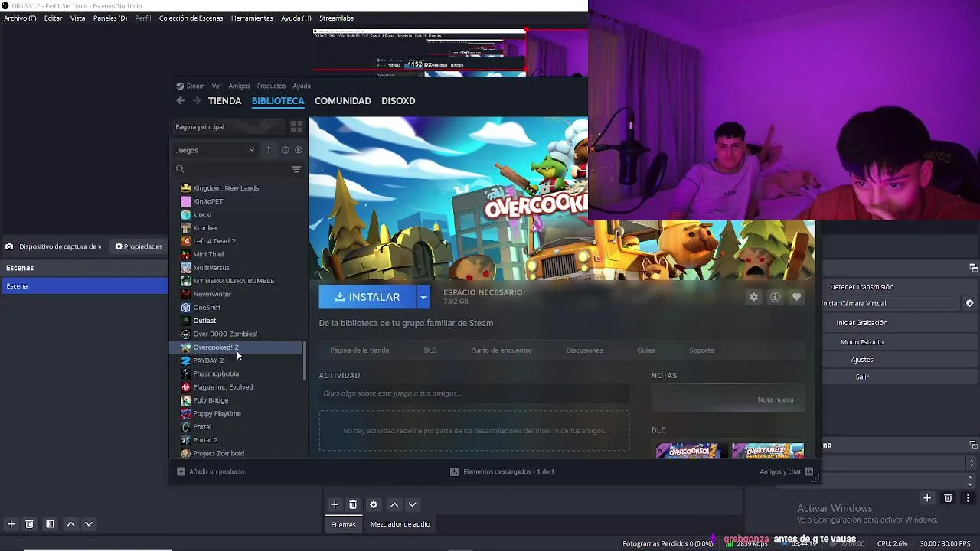Select Escena in the scenes list

pyautogui.click(x=84, y=286)
